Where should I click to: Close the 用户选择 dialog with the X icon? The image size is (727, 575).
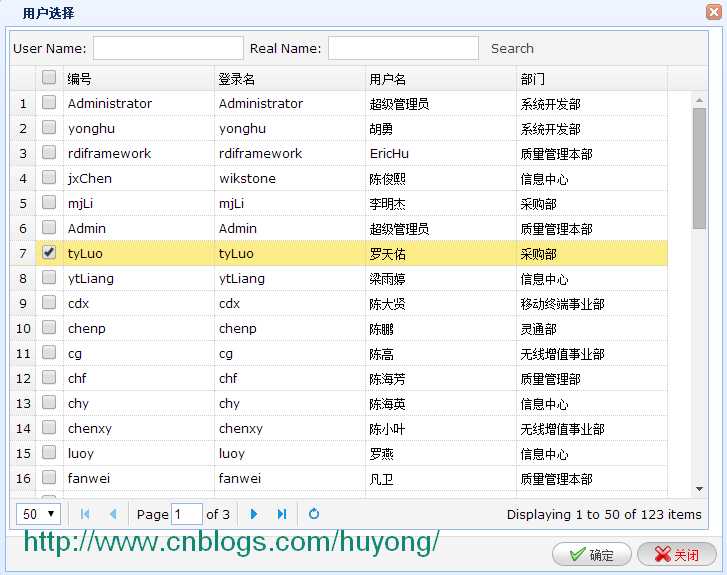tap(714, 12)
